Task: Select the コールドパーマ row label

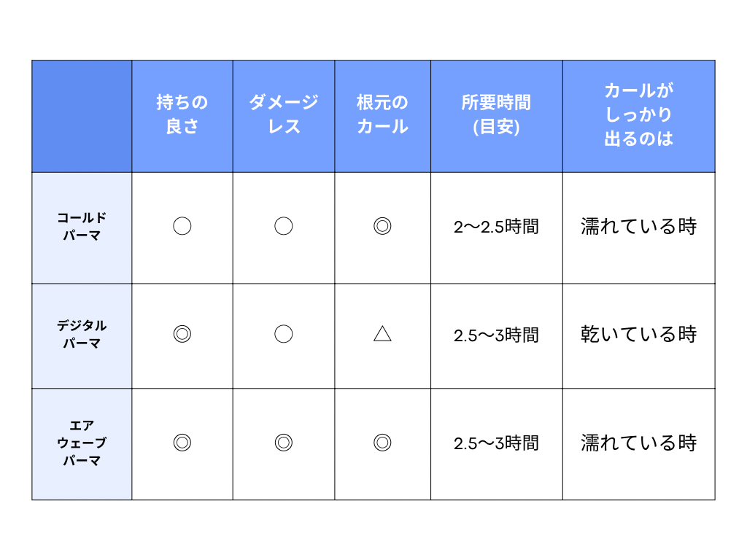Action: click(82, 227)
